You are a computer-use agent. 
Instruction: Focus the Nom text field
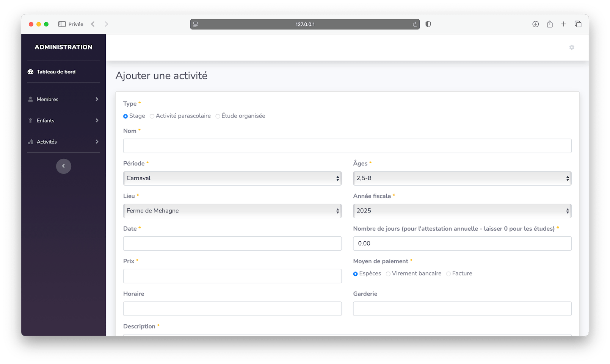tap(347, 146)
